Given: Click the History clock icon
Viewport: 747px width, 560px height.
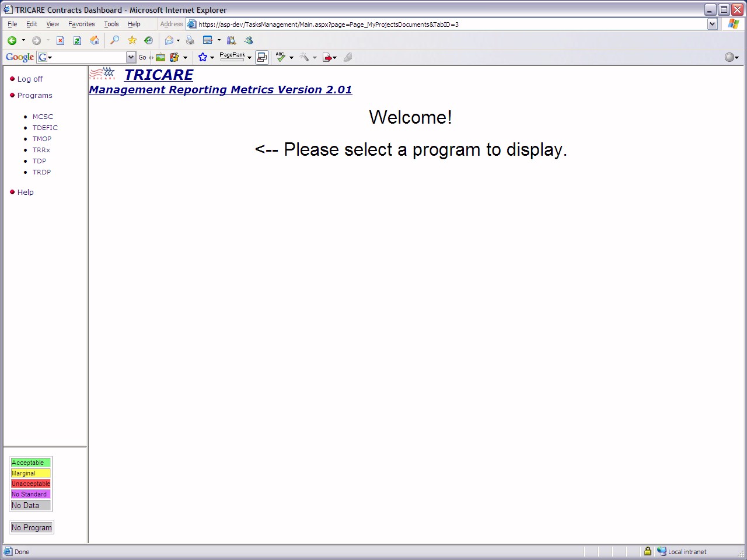Looking at the screenshot, I should 149,40.
